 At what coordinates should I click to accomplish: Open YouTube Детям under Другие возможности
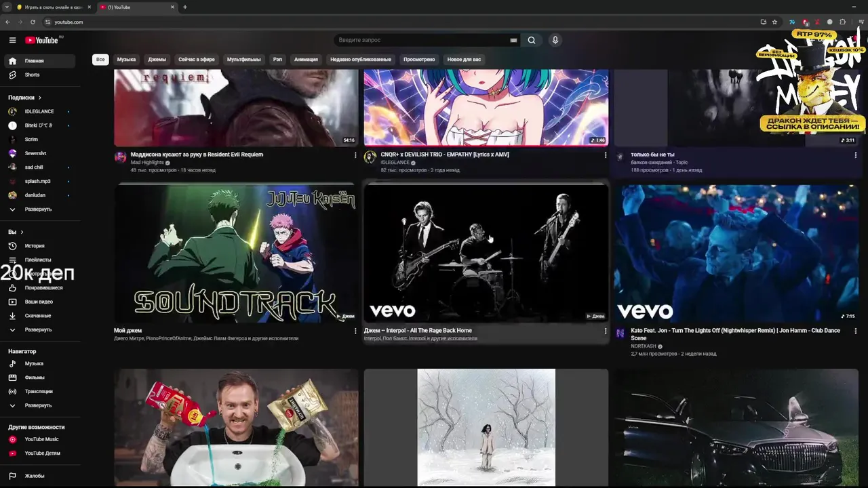coord(41,453)
